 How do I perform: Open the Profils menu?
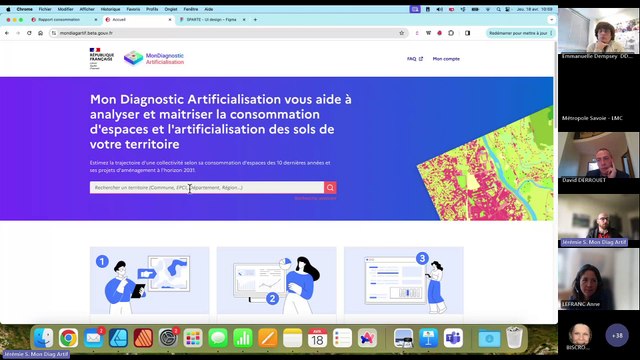click(152, 9)
